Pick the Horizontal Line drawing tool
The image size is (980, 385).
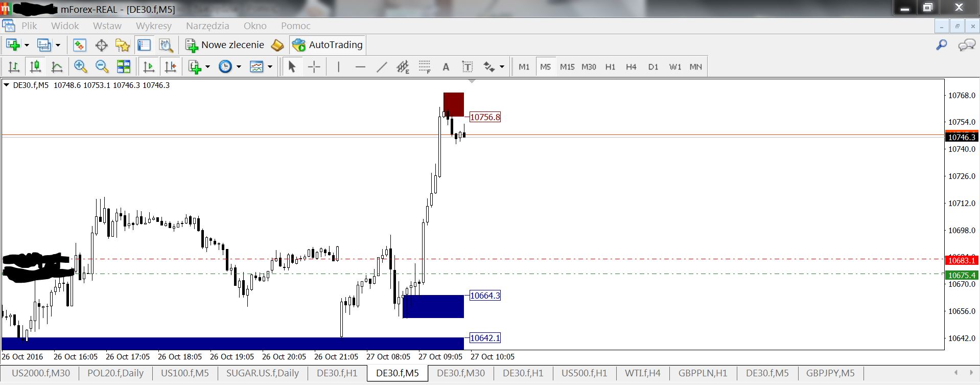360,66
